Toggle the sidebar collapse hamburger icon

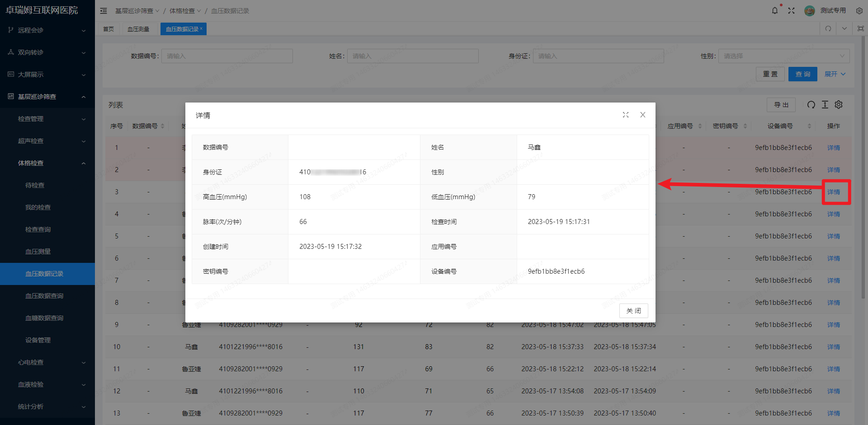click(x=104, y=11)
